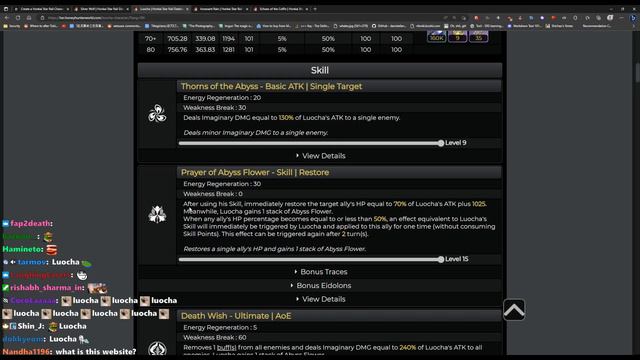This screenshot has width=640, height=360.
Task: Select the 705.28 stat cell
Action: click(x=177, y=39)
